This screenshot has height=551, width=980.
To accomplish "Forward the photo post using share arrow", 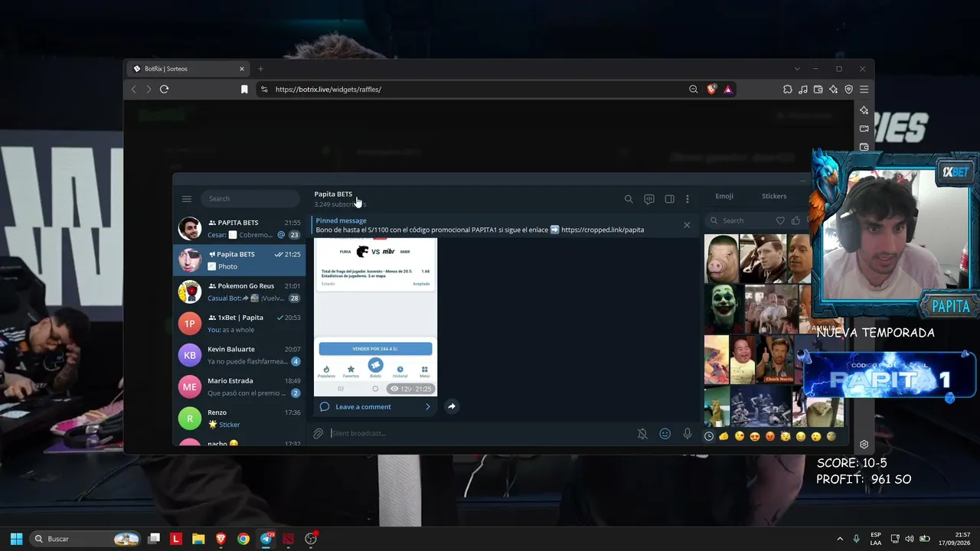I will pyautogui.click(x=452, y=406).
